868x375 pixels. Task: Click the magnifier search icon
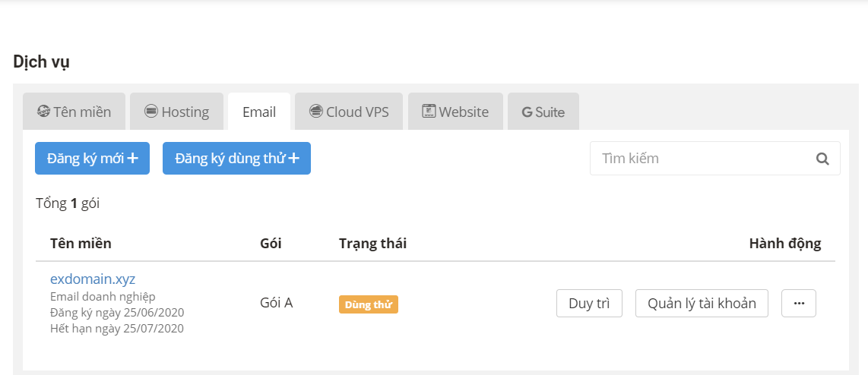tap(822, 159)
